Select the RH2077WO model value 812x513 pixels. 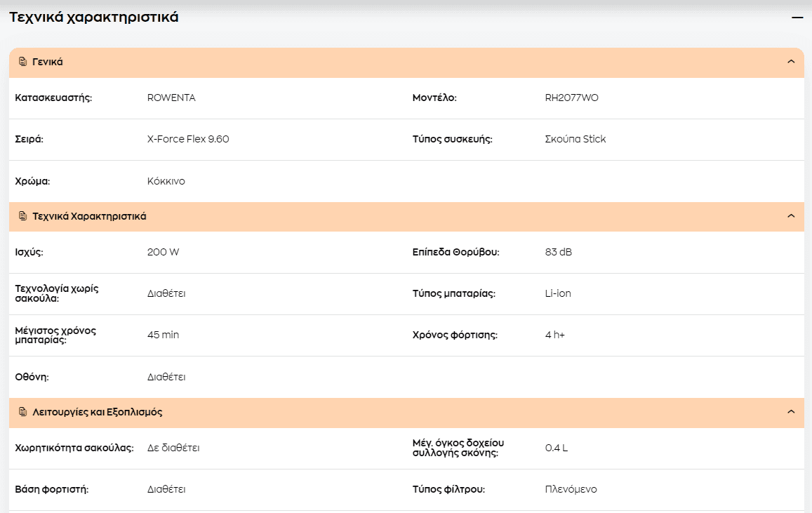[572, 98]
